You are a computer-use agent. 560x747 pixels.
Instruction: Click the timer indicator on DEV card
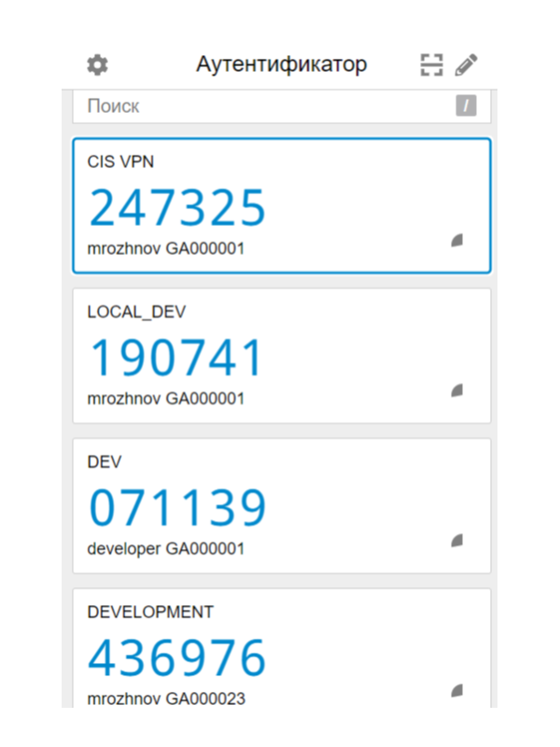tap(456, 540)
